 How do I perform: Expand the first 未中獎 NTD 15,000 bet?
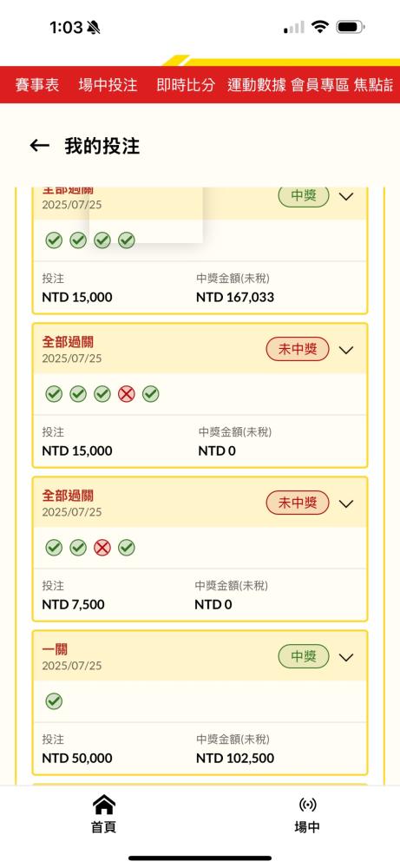pos(346,350)
